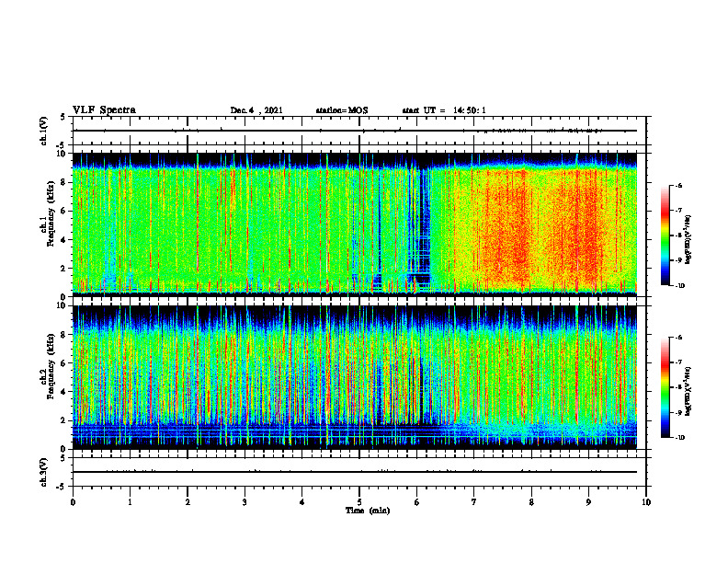The height and width of the screenshot is (563, 728).
Task: Click the ch.1 spectrogram color scale bar
Action: click(x=665, y=236)
